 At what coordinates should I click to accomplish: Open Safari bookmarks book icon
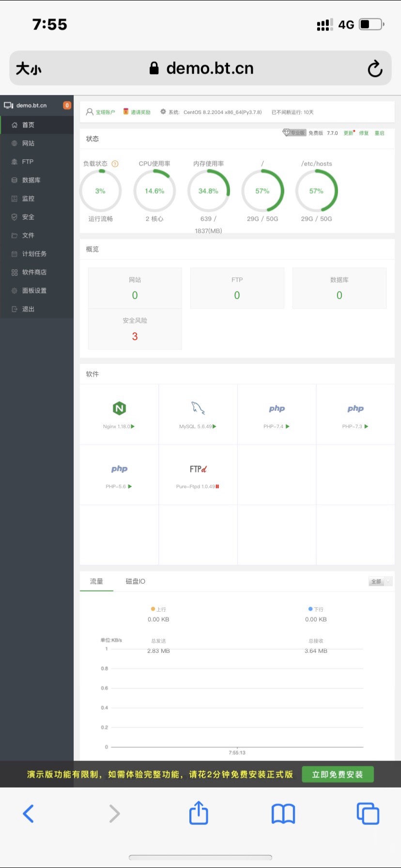(283, 813)
